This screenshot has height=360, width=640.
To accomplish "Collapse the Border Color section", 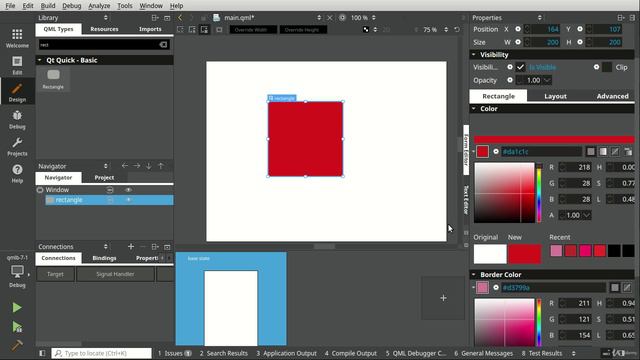I will click(473, 274).
